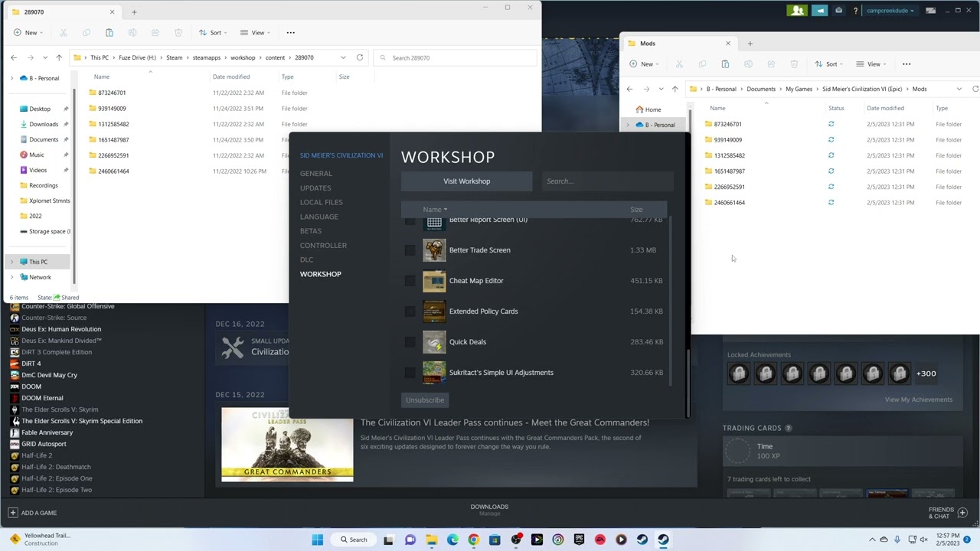Viewport: 980px width, 551px height.
Task: Switch to the LANGUAGE properties section
Action: 319,217
